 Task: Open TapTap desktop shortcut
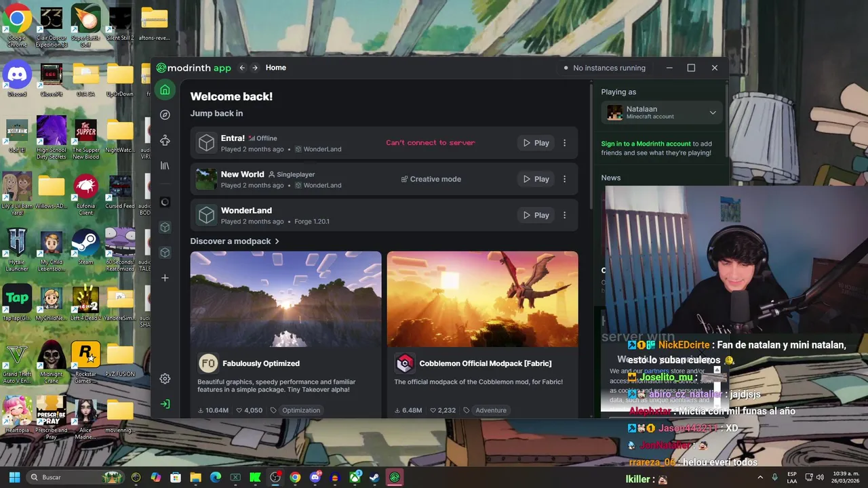[17, 303]
